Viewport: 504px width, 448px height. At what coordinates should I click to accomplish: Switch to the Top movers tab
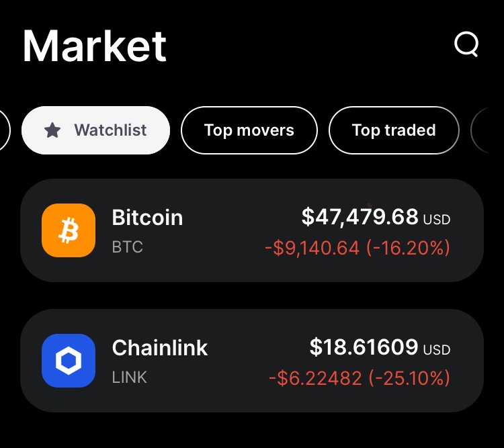click(249, 130)
